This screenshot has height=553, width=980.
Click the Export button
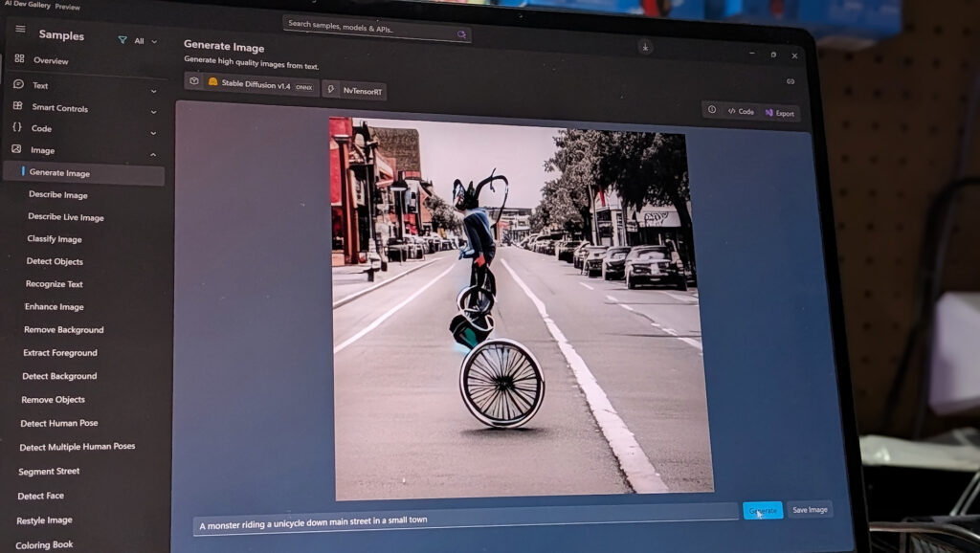pos(779,113)
